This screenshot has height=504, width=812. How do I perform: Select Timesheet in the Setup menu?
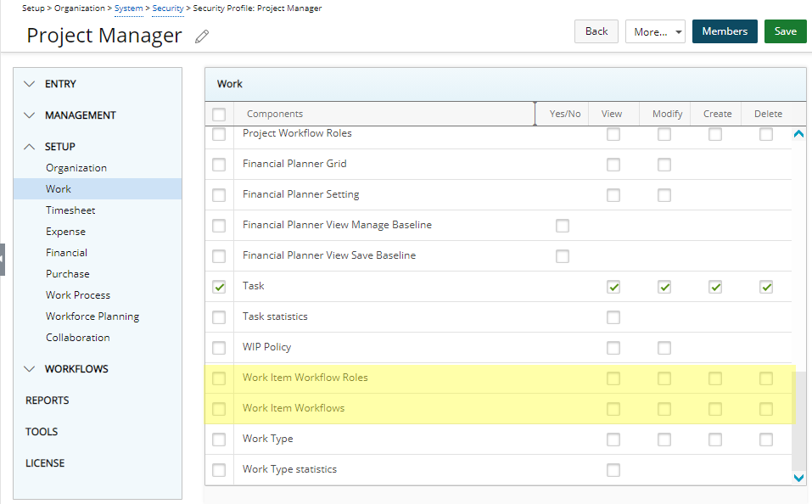click(70, 210)
